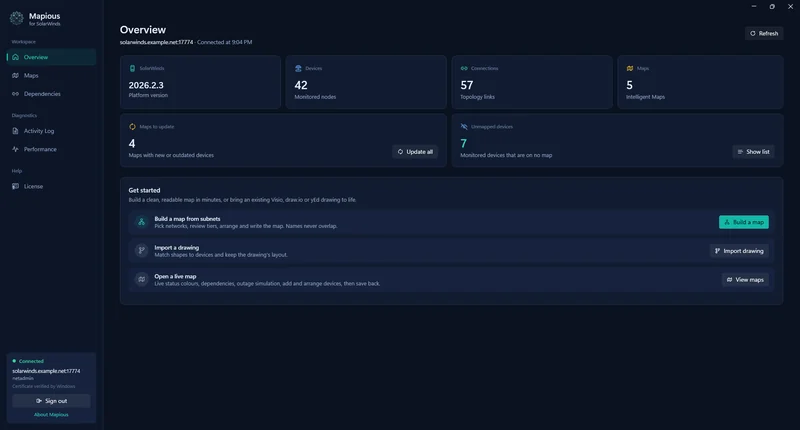Click the Maps icon in sidebar
Image resolution: width=800 pixels, height=430 pixels.
point(15,75)
